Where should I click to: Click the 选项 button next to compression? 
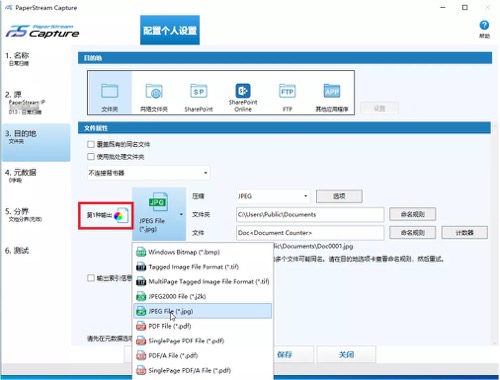tap(339, 196)
